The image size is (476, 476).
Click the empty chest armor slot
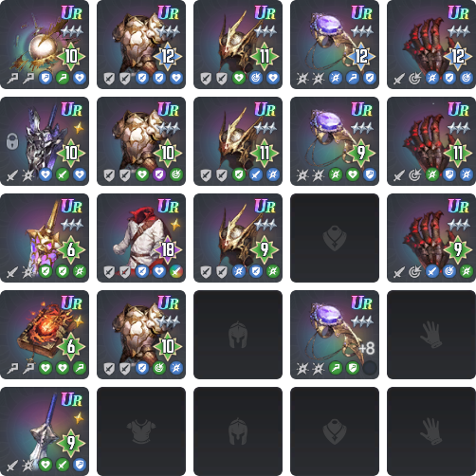pos(141,431)
